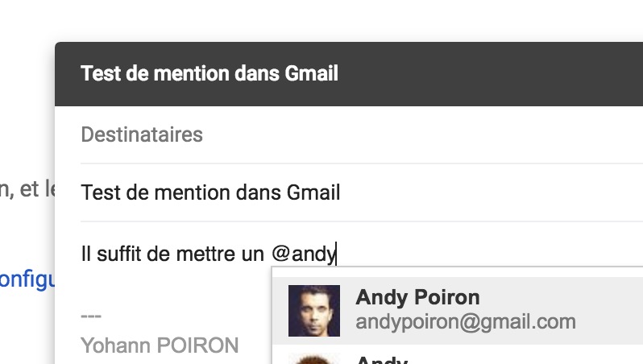Place cursor after @andy in message body

coord(337,254)
